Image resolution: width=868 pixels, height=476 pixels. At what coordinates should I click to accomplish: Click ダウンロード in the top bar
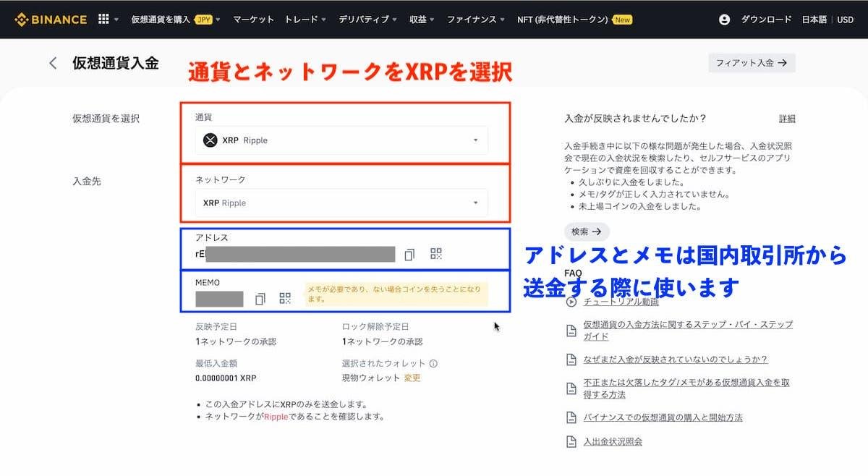tap(766, 20)
